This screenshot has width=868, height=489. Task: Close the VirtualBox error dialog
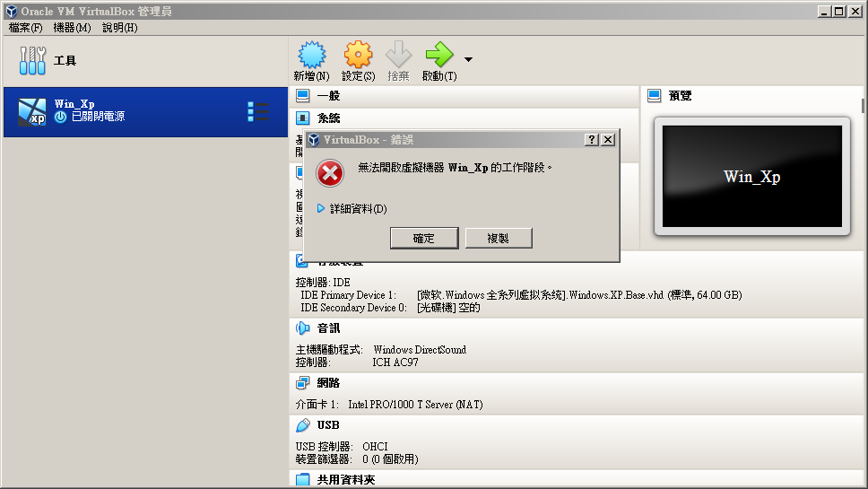(x=608, y=140)
